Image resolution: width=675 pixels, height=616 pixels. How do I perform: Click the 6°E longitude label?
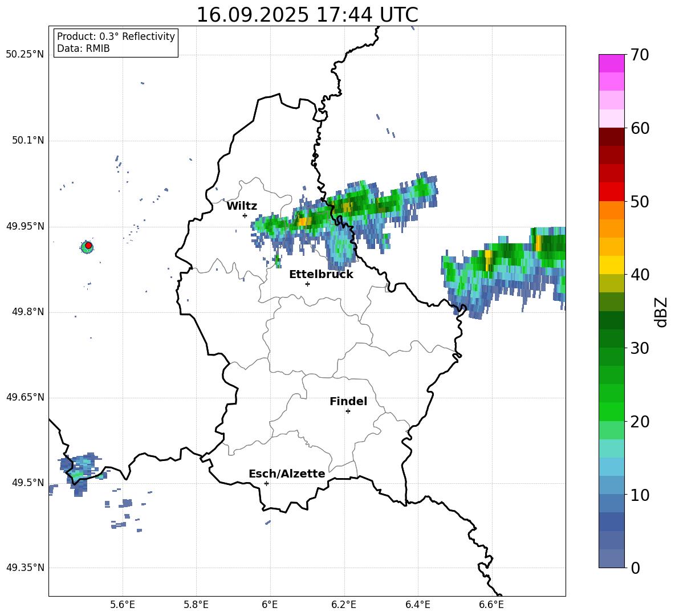tap(270, 605)
